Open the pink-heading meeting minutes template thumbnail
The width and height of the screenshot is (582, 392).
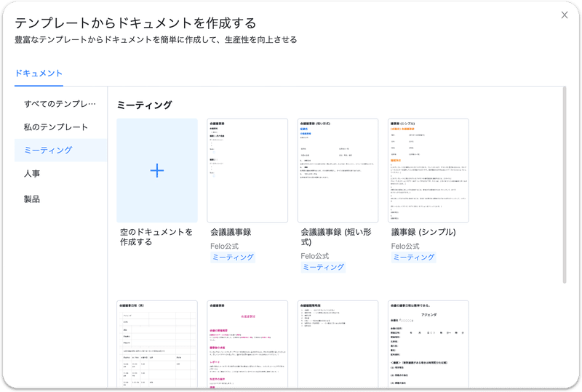click(x=247, y=344)
